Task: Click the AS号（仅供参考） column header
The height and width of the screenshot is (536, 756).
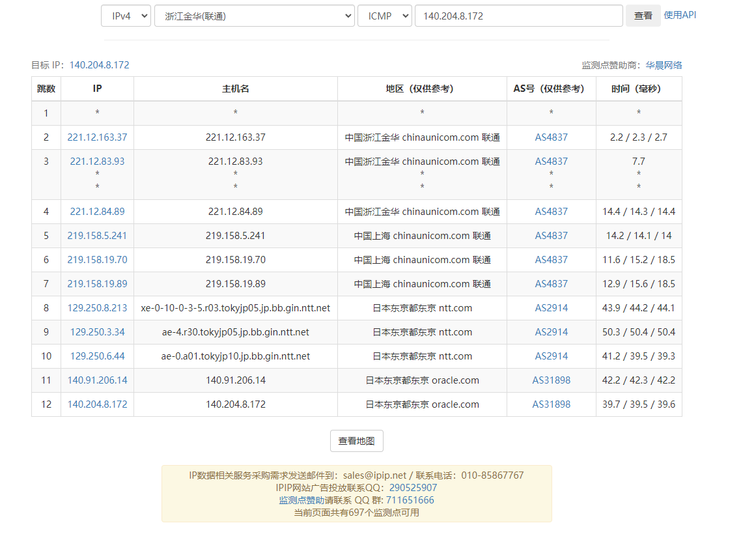Action: tap(551, 89)
